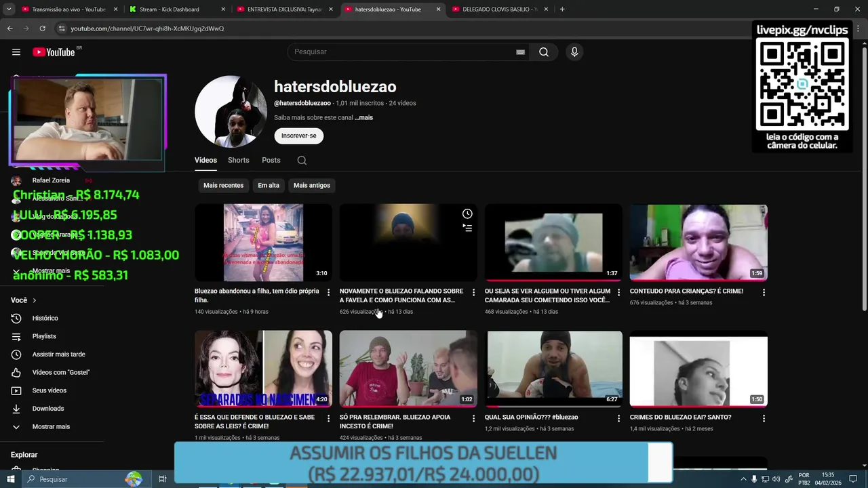Close the hatersdobluezao browser tab

[x=438, y=9]
